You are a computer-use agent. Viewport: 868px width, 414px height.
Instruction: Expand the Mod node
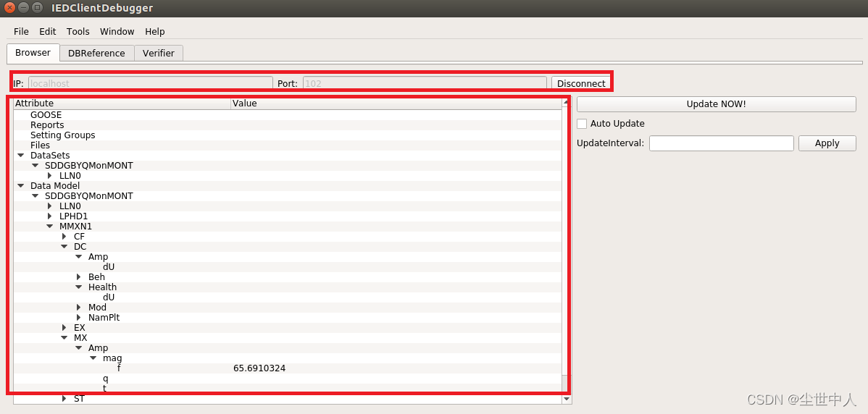click(78, 308)
